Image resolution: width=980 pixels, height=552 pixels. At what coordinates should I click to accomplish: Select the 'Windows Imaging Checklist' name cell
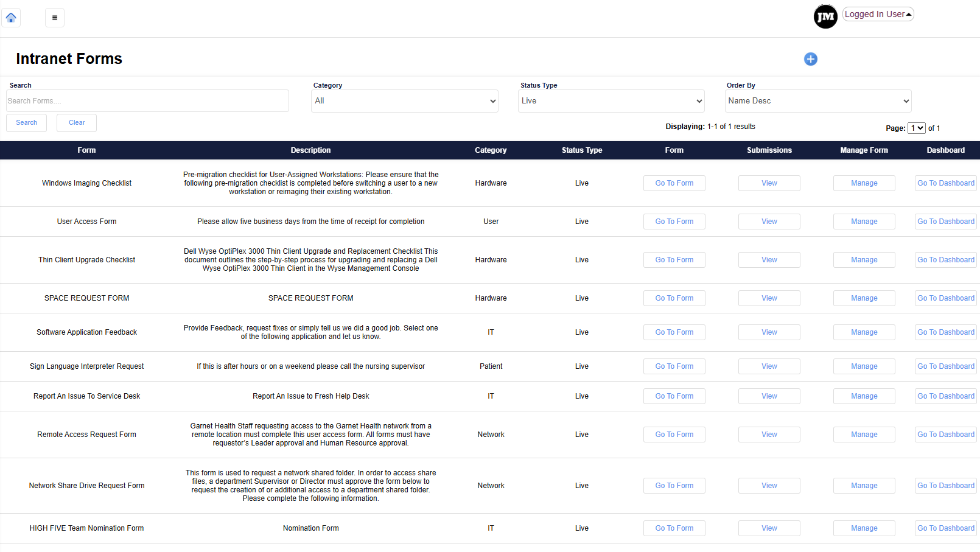pos(86,183)
